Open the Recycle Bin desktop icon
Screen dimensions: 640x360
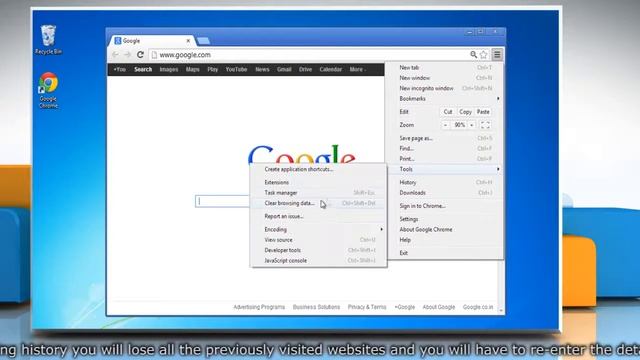coord(48,40)
